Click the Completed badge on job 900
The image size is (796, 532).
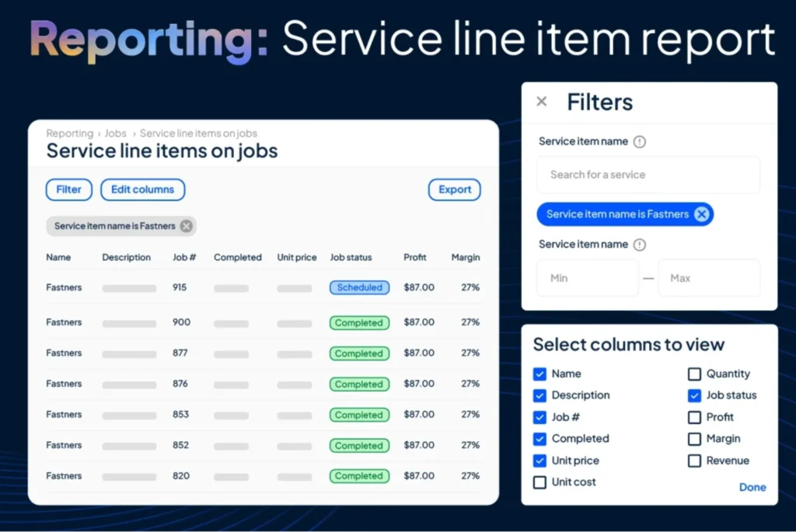click(x=359, y=322)
